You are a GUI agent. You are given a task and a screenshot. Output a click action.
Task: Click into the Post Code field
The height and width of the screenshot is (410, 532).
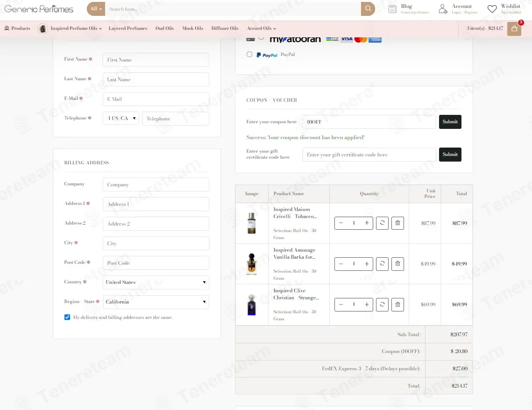[156, 263]
